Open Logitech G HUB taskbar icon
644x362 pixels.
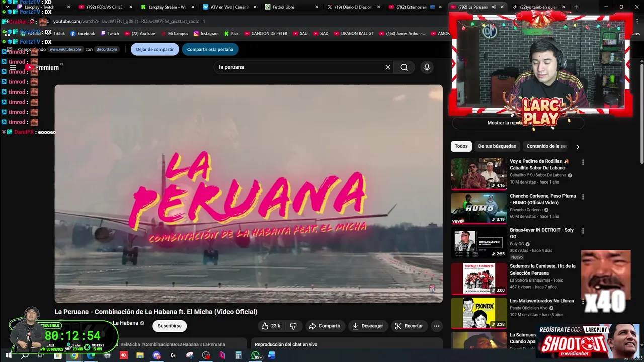(173, 356)
